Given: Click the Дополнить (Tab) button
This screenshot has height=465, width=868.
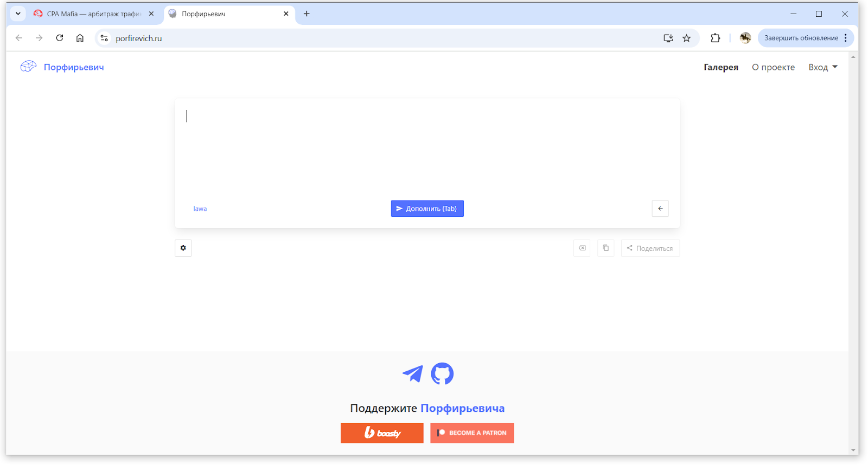Looking at the screenshot, I should pos(427,209).
